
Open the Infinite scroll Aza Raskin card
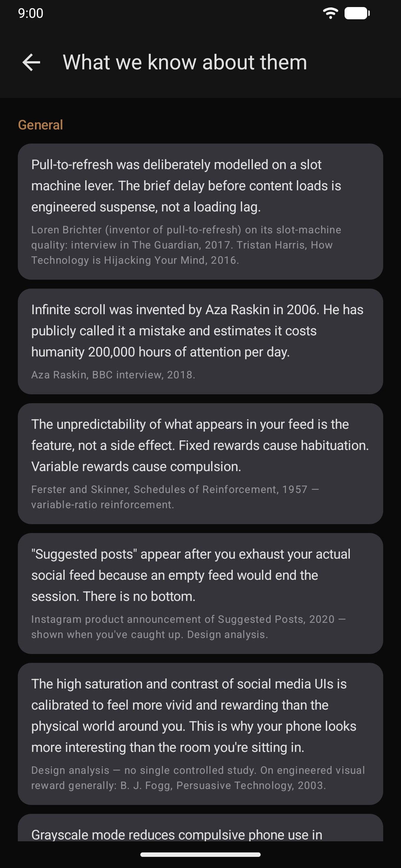coord(200,341)
